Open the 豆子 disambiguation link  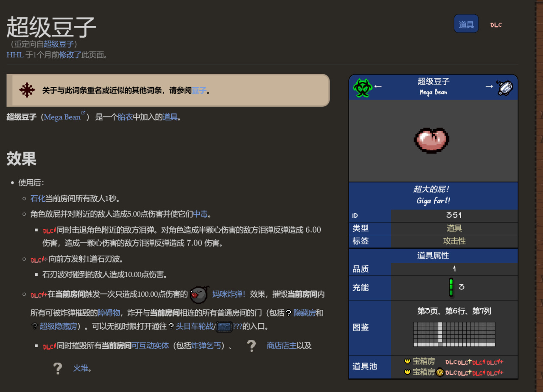pos(199,90)
